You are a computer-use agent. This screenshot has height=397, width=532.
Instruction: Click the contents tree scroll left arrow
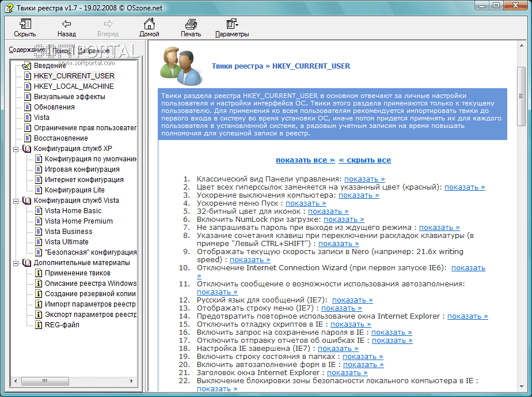click(16, 381)
